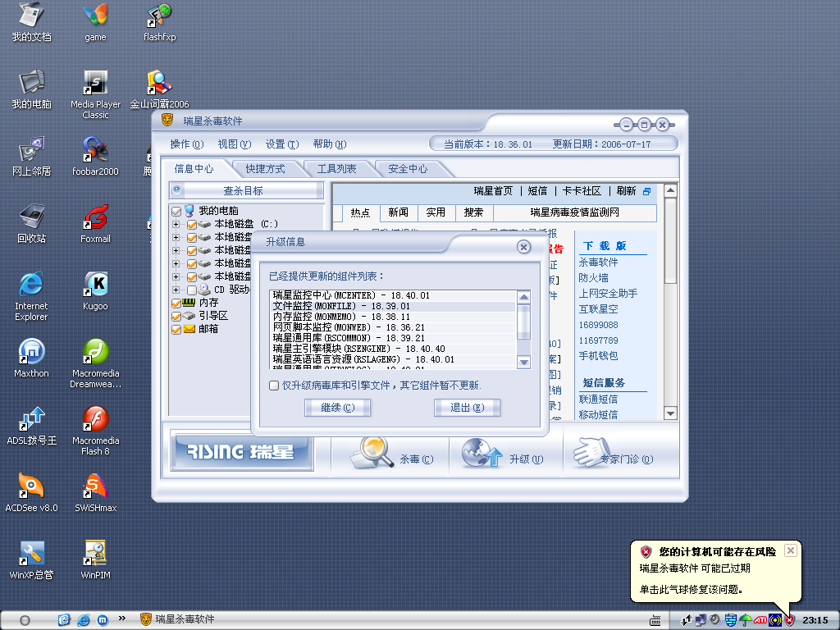This screenshot has height=630, width=840.
Task: Uncheck the 邮箱 scan target
Action: pyautogui.click(x=176, y=330)
